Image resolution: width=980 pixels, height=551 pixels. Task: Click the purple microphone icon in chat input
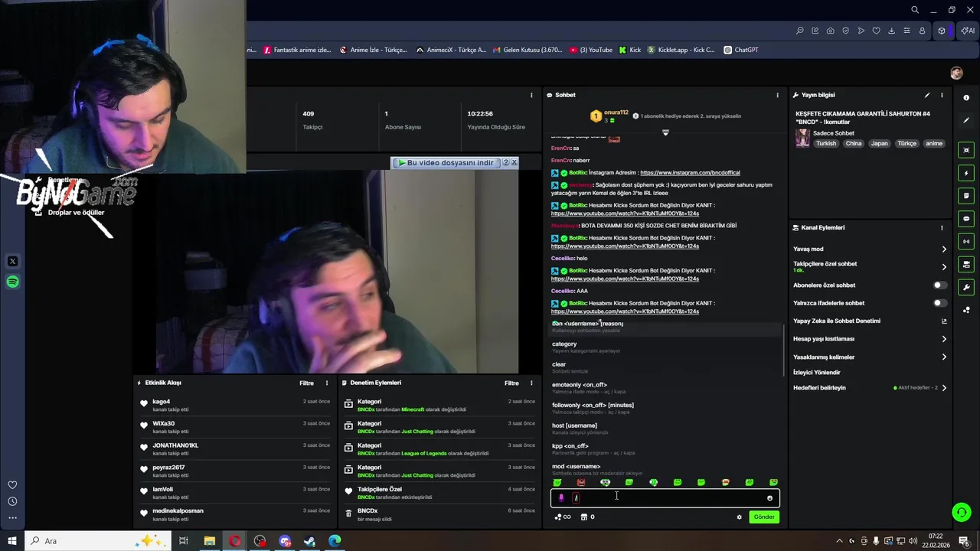(x=561, y=498)
